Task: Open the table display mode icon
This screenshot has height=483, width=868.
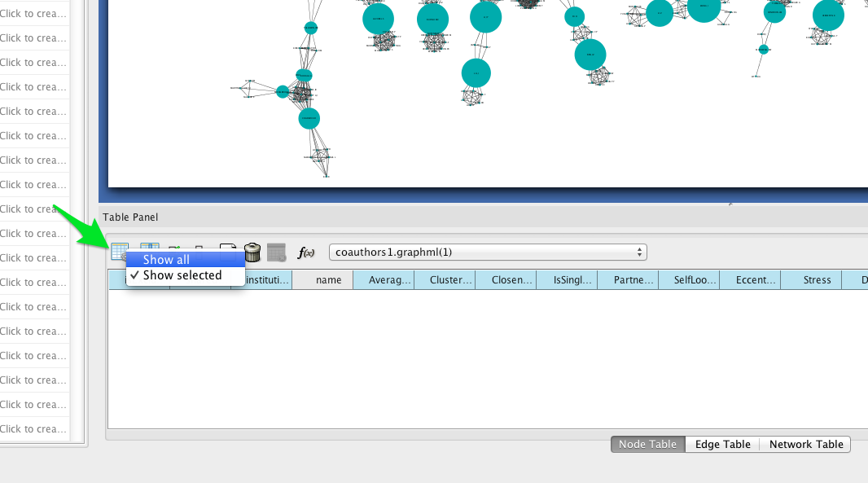Action: pyautogui.click(x=120, y=252)
